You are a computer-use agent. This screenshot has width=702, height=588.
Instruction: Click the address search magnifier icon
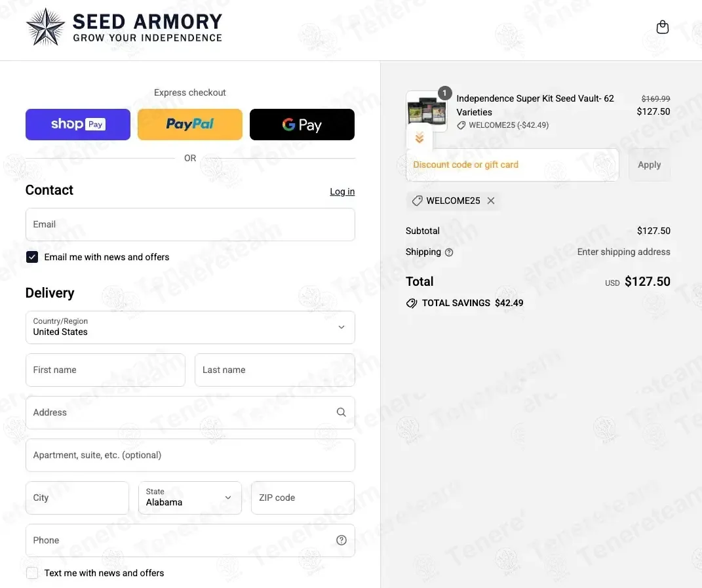(341, 412)
